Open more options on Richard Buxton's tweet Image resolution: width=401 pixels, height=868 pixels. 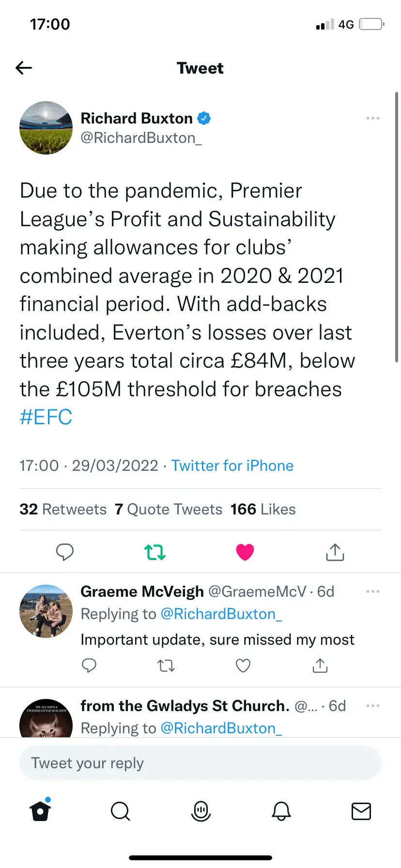click(372, 118)
